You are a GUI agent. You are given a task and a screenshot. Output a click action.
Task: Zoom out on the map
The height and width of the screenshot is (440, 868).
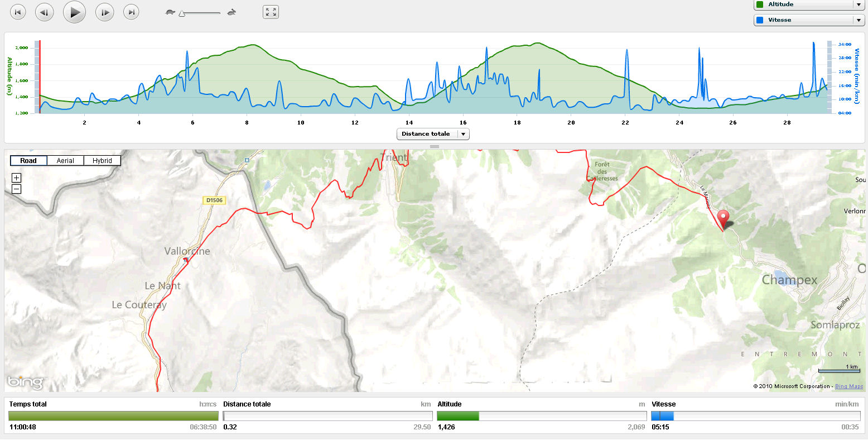(x=16, y=189)
